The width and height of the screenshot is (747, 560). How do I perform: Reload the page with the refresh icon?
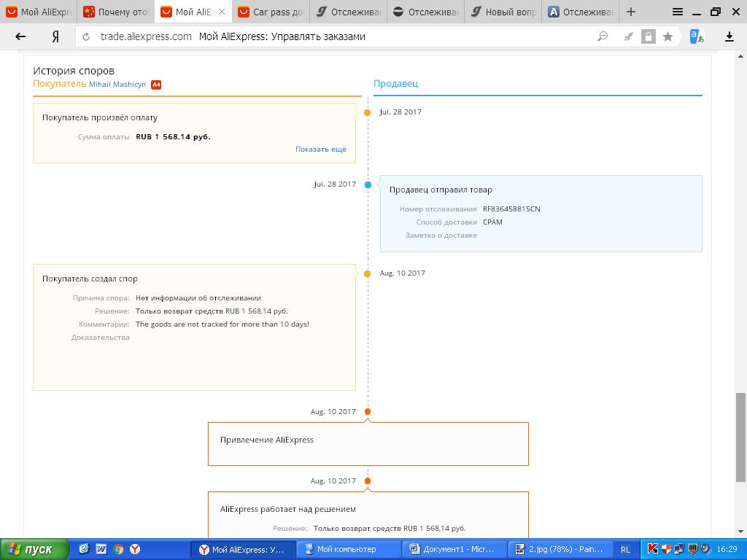pyautogui.click(x=86, y=36)
